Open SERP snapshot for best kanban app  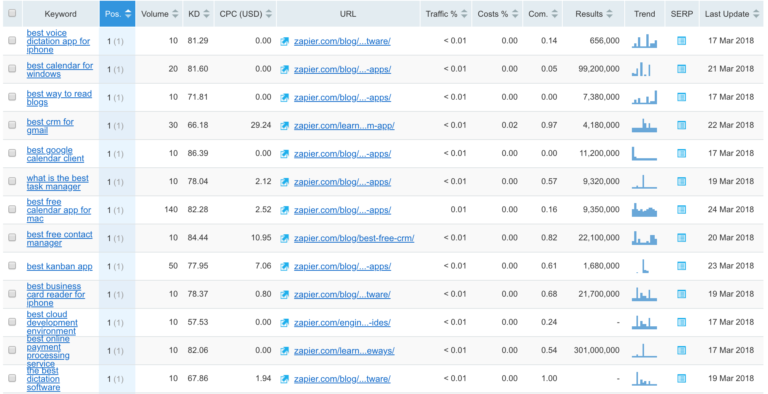click(681, 266)
